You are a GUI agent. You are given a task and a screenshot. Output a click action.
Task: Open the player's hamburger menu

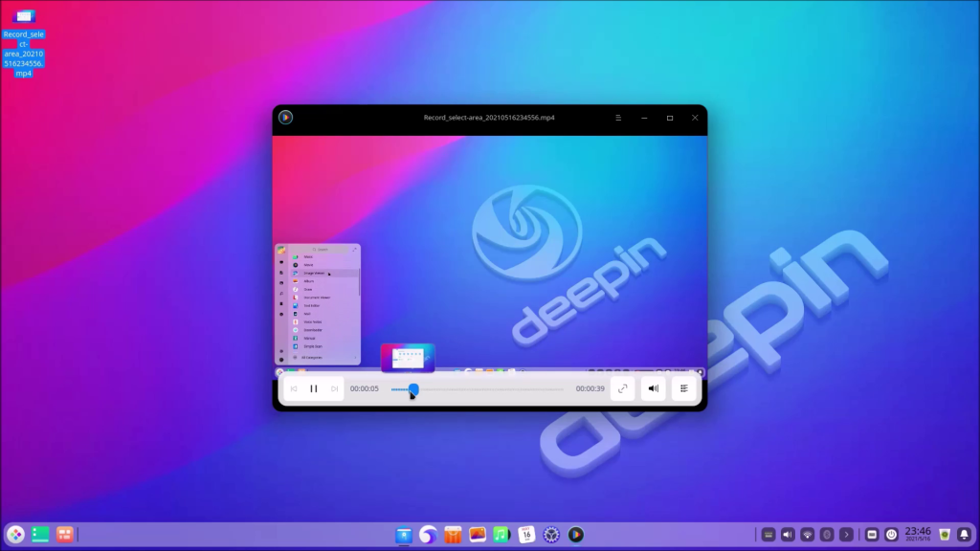(x=618, y=118)
